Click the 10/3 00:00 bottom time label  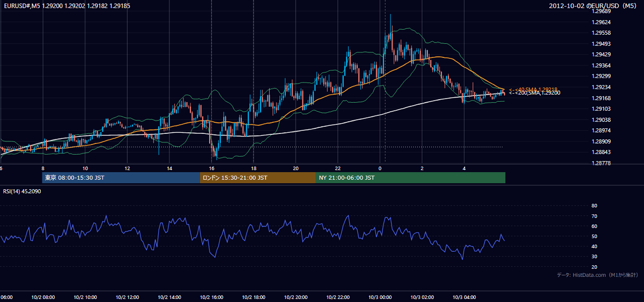[x=380, y=297]
